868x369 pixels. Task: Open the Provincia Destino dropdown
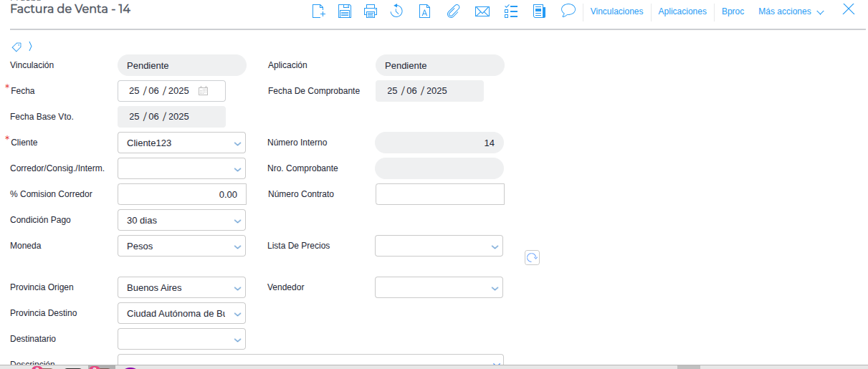click(x=181, y=313)
